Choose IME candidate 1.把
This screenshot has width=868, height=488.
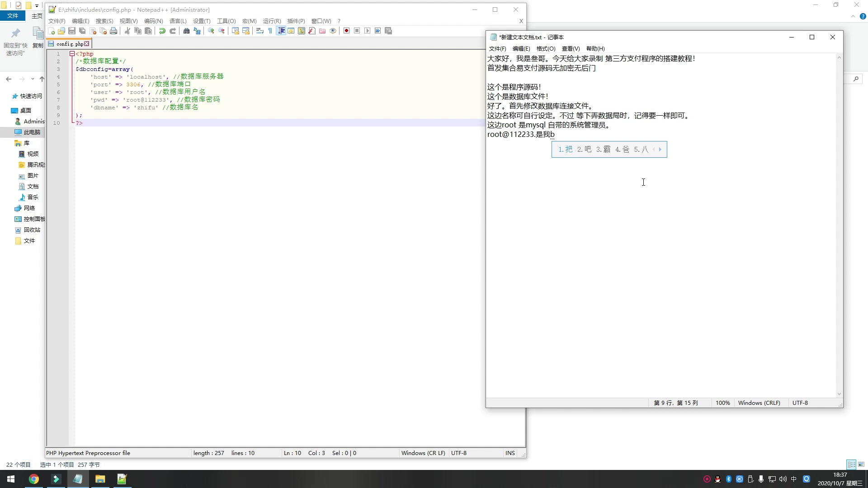tap(565, 150)
